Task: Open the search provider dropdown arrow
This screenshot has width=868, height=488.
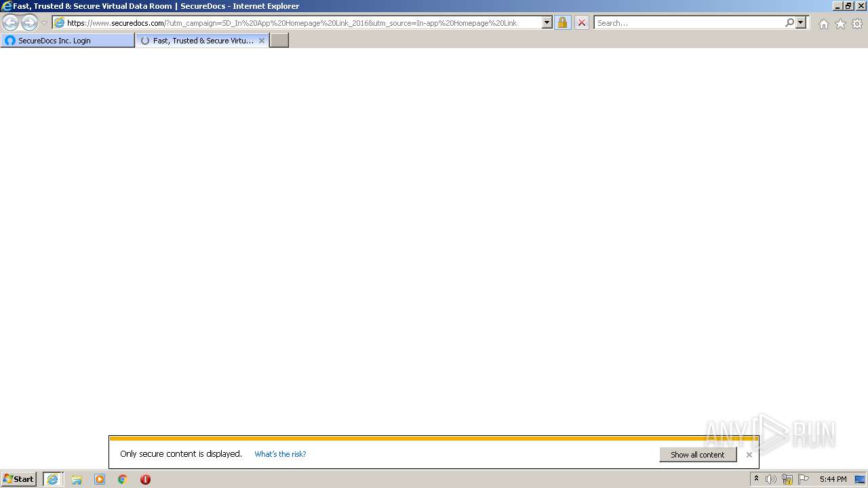Action: tap(801, 22)
